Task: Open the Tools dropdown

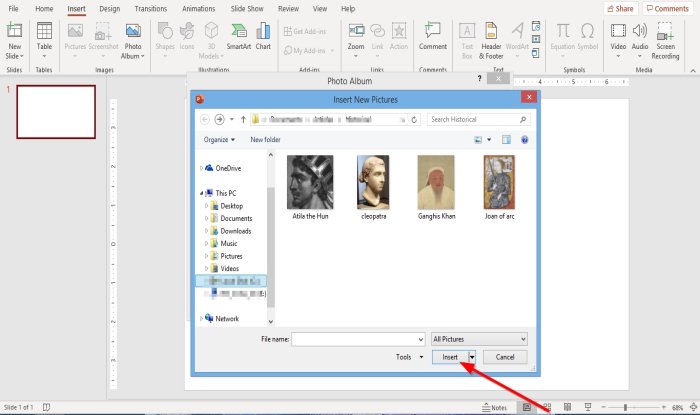Action: tap(409, 357)
